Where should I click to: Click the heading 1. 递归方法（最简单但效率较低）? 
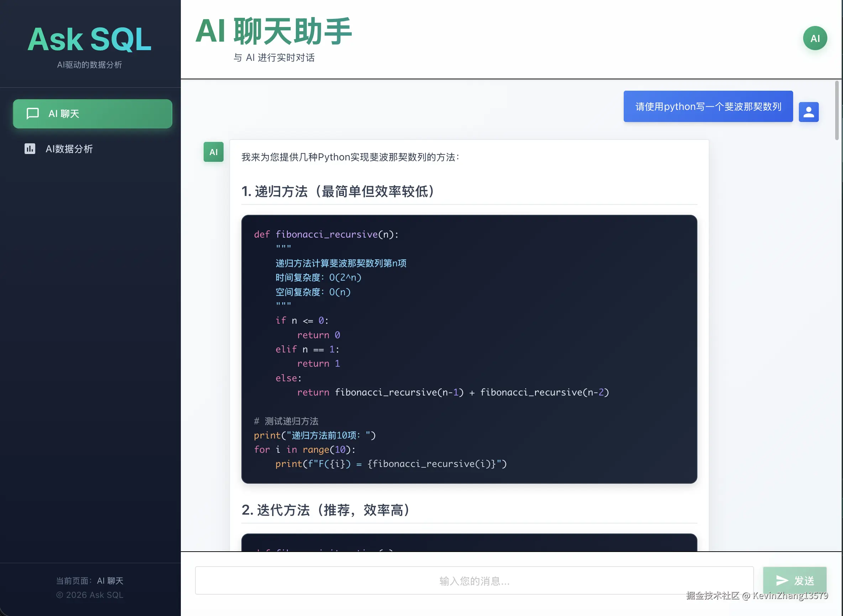(337, 192)
